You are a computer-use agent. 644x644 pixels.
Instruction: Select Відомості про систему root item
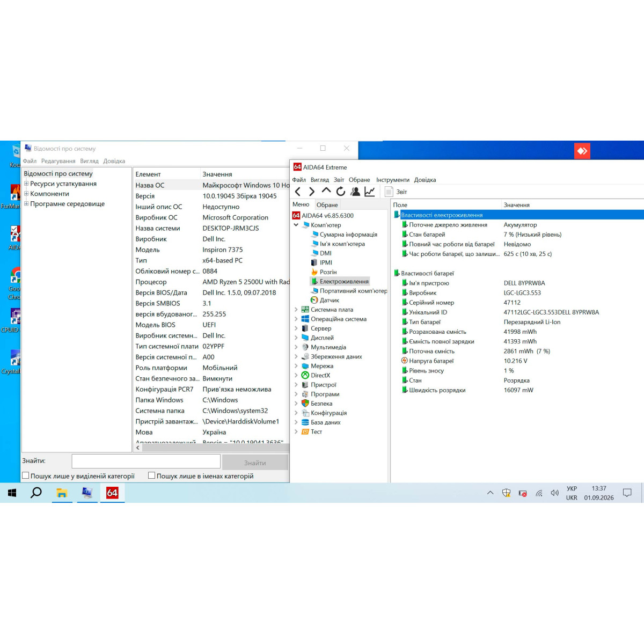pyautogui.click(x=58, y=173)
